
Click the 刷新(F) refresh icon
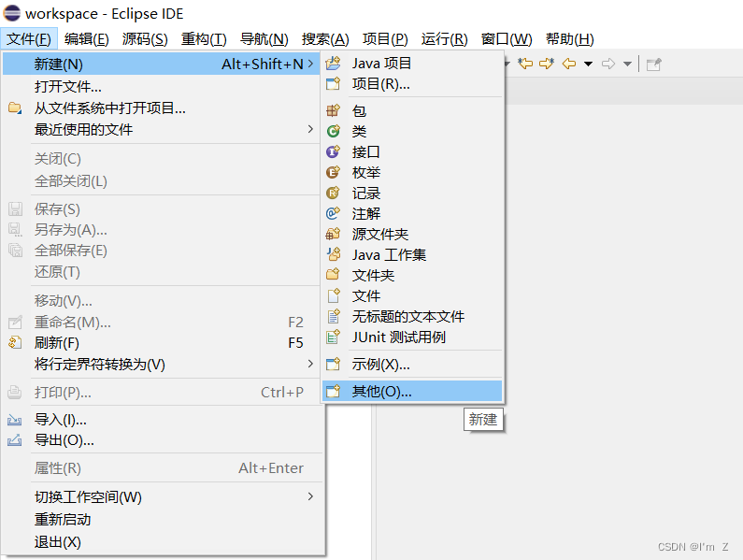(15, 342)
